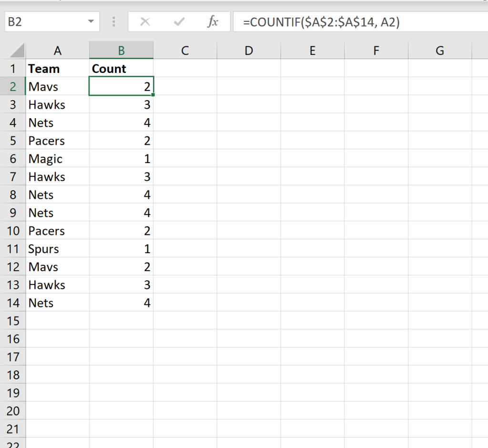Click the Team header cell
The image size is (488, 448).
point(58,69)
